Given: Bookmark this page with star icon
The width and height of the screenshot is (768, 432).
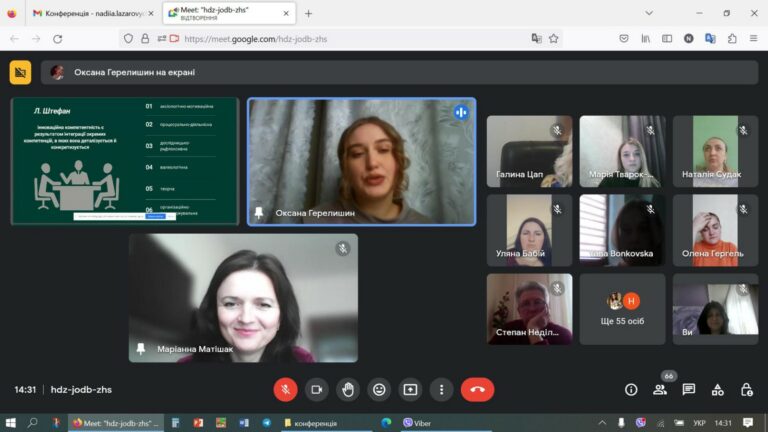Looking at the screenshot, I should [553, 39].
